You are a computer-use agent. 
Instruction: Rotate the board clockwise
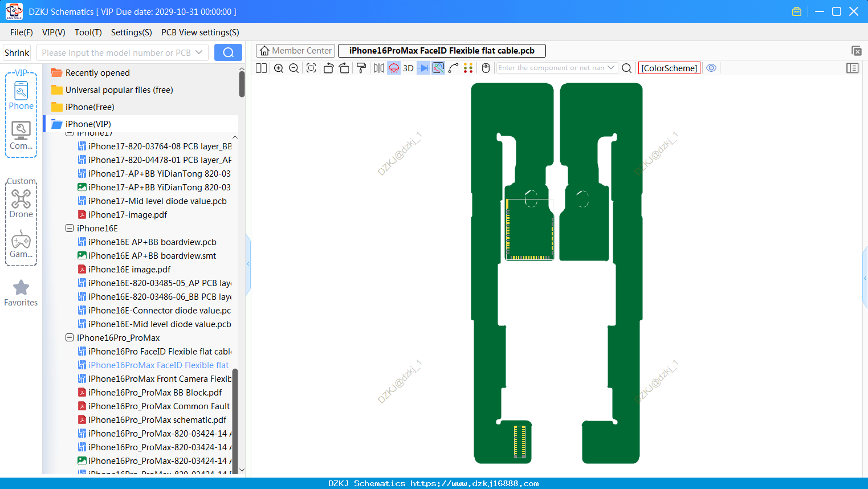tap(344, 68)
